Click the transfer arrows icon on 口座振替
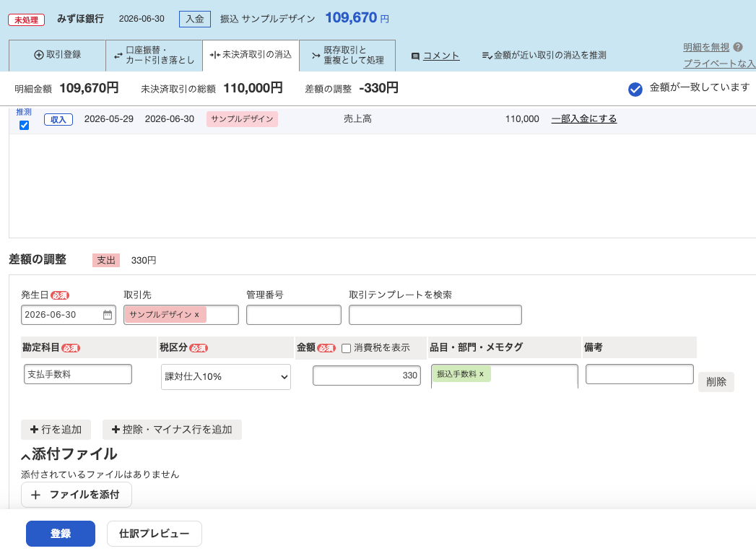This screenshot has width=756, height=551. 118,56
